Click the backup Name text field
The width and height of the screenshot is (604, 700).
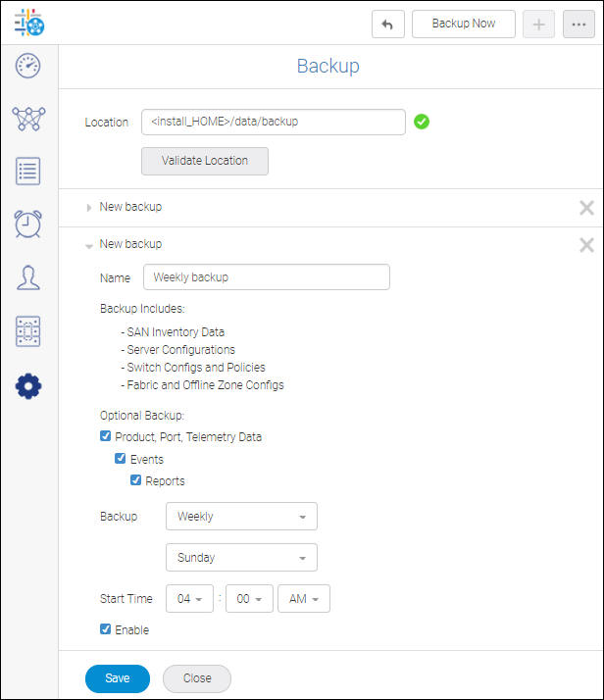[x=267, y=277]
